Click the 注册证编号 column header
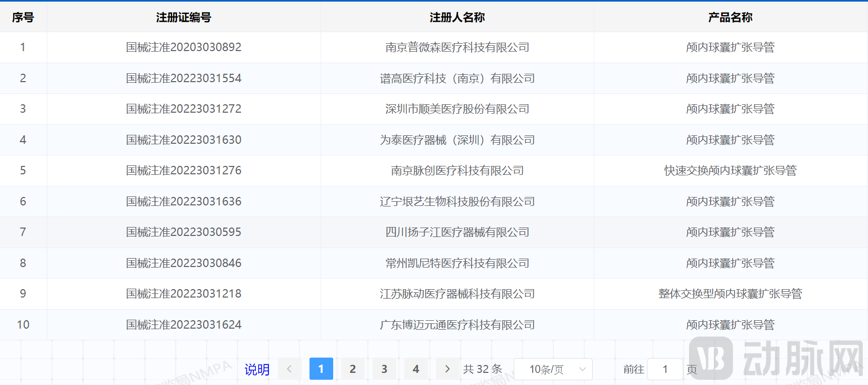 click(184, 17)
